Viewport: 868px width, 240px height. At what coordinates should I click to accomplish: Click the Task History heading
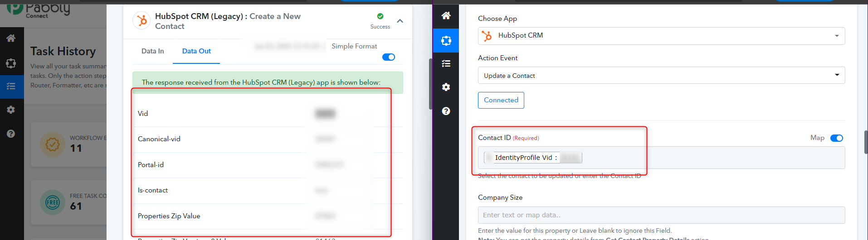point(63,51)
